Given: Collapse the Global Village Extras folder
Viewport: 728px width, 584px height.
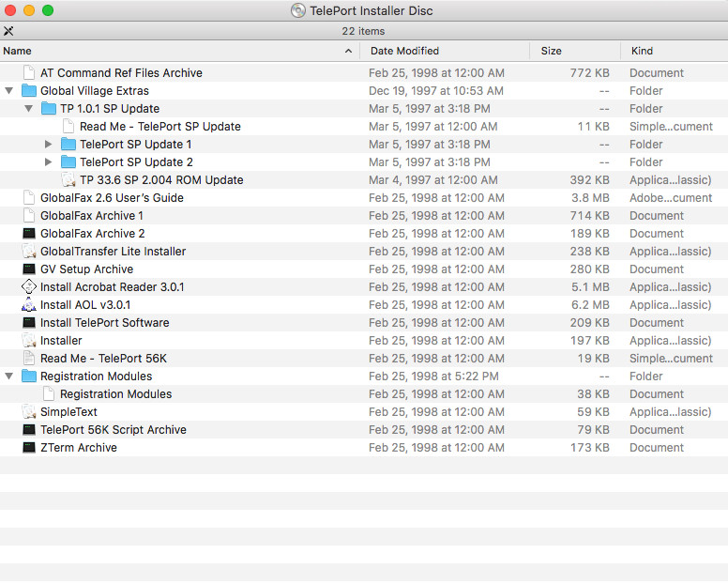Looking at the screenshot, I should click(8, 90).
